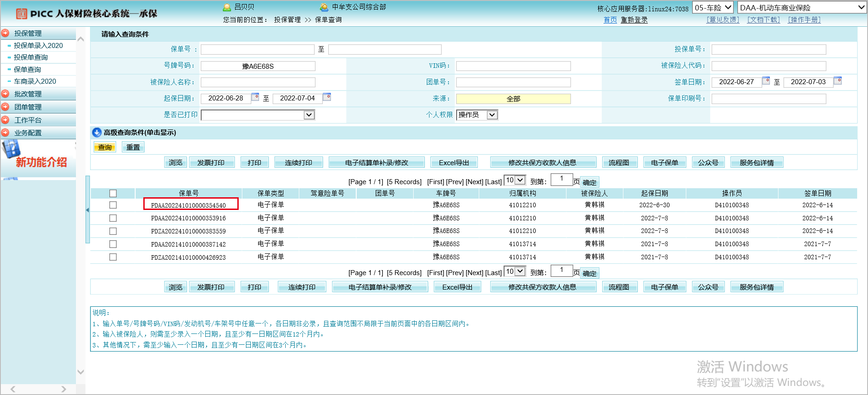The image size is (868, 395).
Task: Tick checkbox for policy PDZA202241010000383559
Action: (113, 231)
